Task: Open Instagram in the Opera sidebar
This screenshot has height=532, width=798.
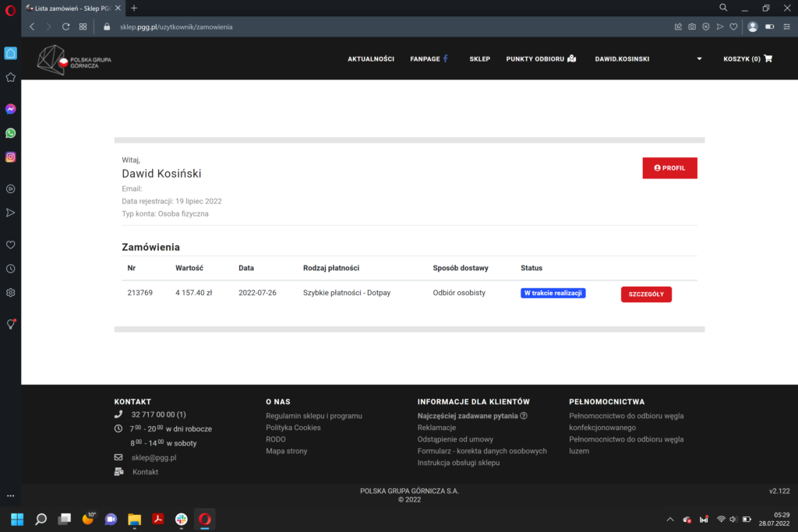Action: (x=10, y=157)
